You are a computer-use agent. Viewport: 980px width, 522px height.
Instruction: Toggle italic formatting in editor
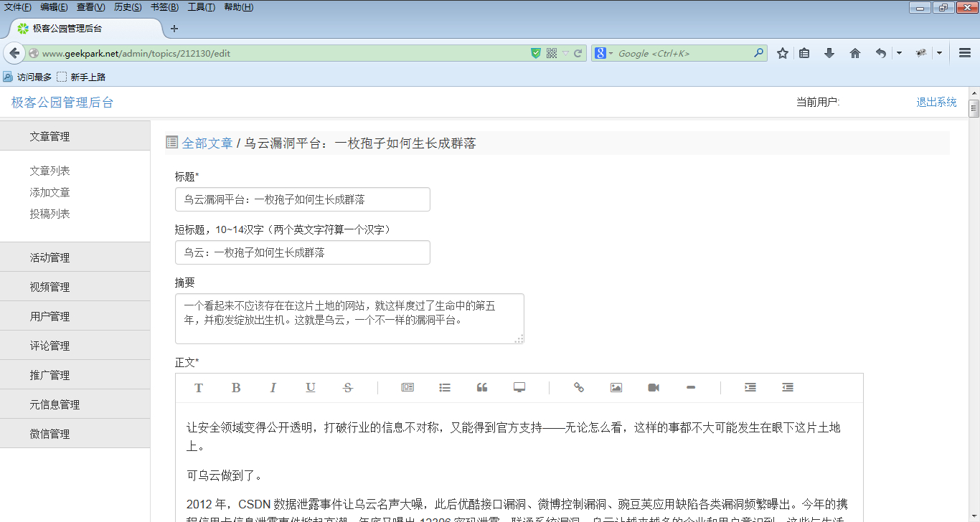coord(273,388)
